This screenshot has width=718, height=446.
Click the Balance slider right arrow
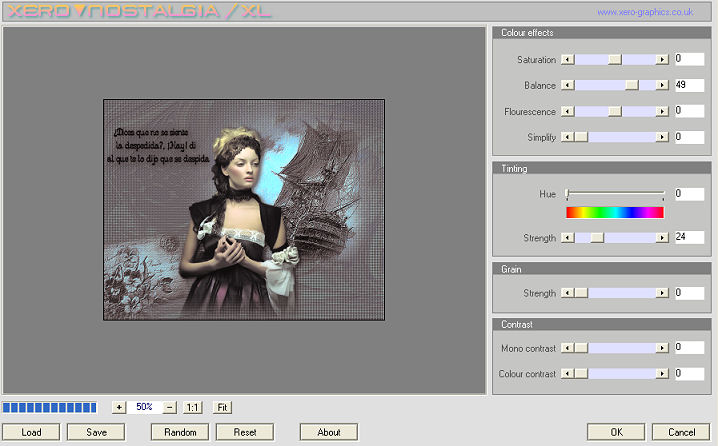coord(662,85)
